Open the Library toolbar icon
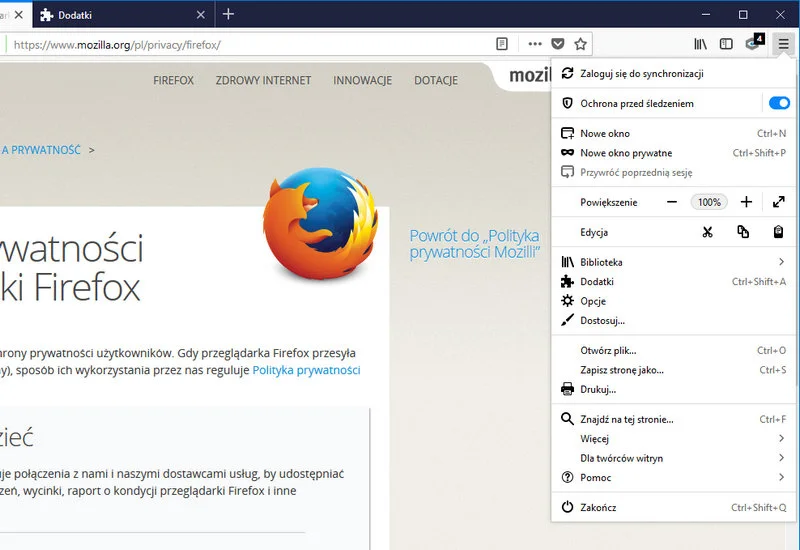Screen dimensions: 800x550 click(701, 44)
